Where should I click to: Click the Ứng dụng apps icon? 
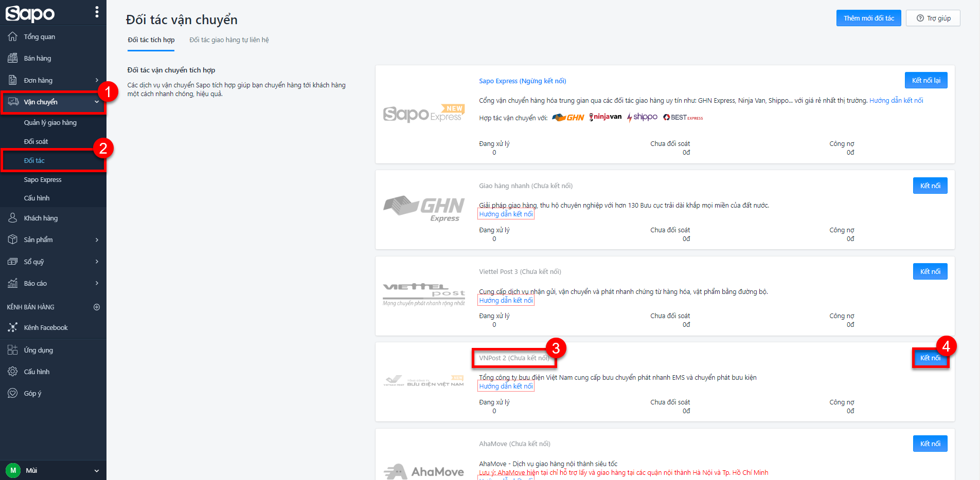click(13, 350)
